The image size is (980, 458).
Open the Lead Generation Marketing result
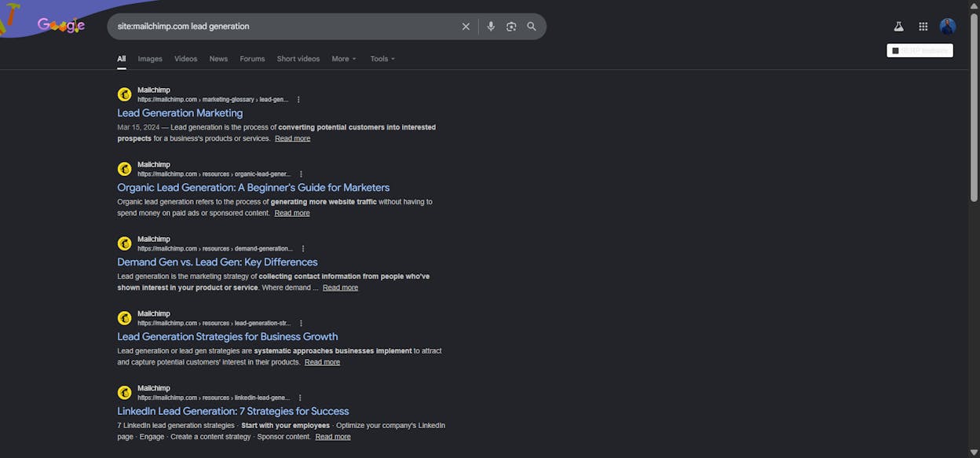coord(180,113)
